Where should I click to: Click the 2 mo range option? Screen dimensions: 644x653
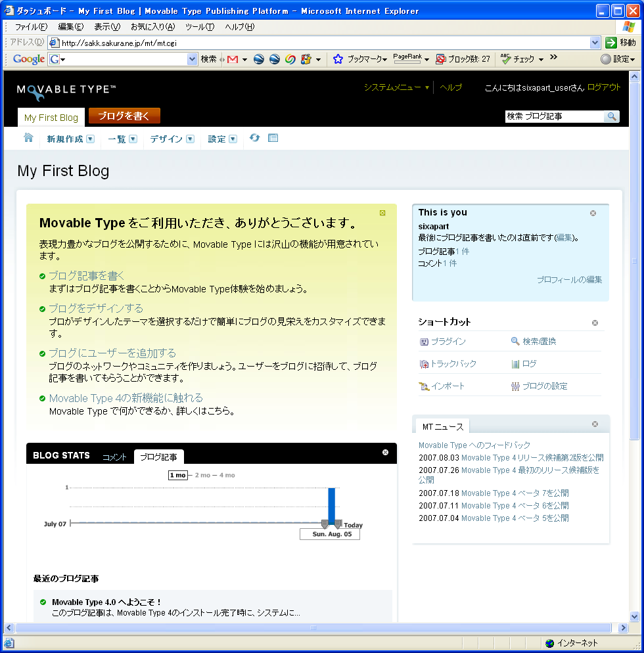coord(202,475)
